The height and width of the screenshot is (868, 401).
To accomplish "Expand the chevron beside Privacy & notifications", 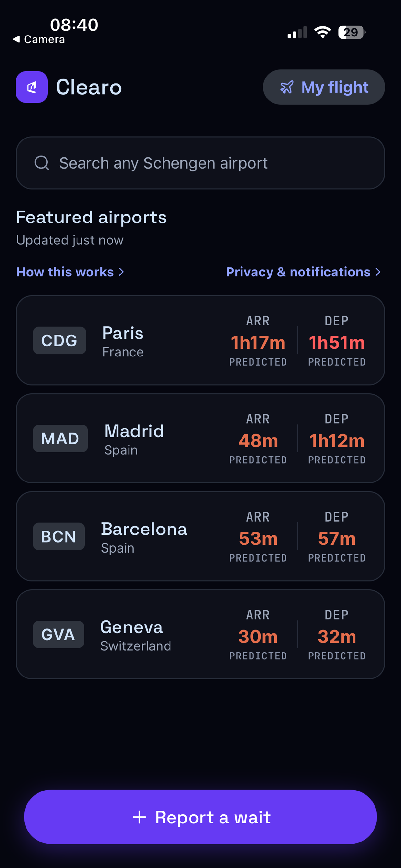I will tap(378, 272).
